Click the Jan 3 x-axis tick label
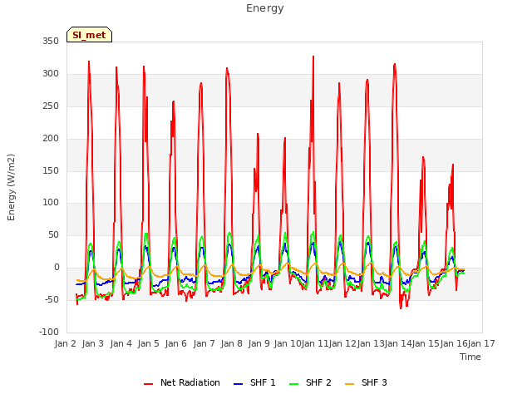532x399 pixels. coord(93,343)
